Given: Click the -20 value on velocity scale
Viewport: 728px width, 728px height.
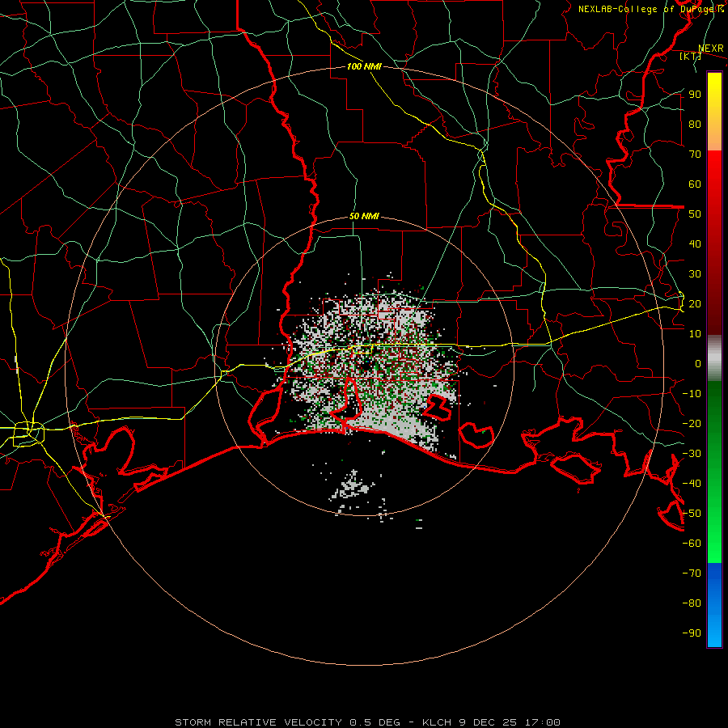Looking at the screenshot, I should pyautogui.click(x=692, y=424).
